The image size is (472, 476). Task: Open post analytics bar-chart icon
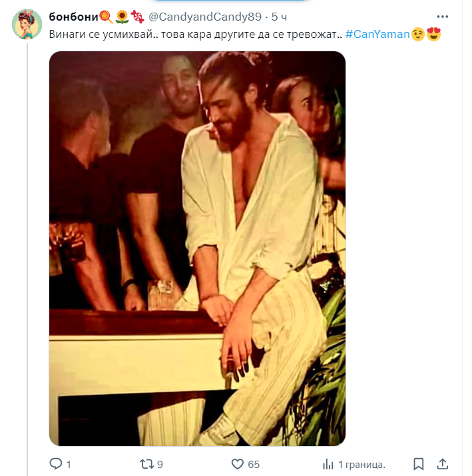[x=328, y=463]
